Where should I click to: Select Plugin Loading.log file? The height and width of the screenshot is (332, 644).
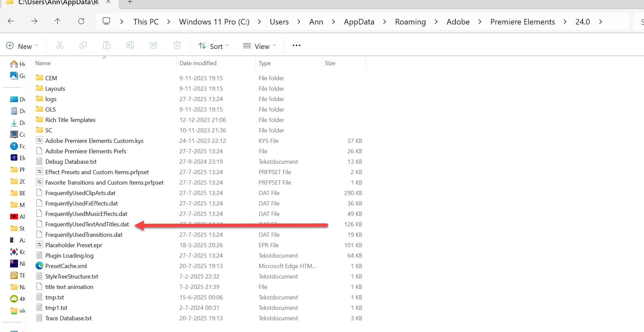(x=69, y=255)
